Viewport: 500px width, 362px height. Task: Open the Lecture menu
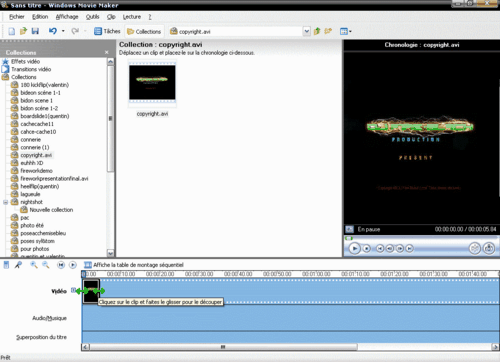click(132, 17)
